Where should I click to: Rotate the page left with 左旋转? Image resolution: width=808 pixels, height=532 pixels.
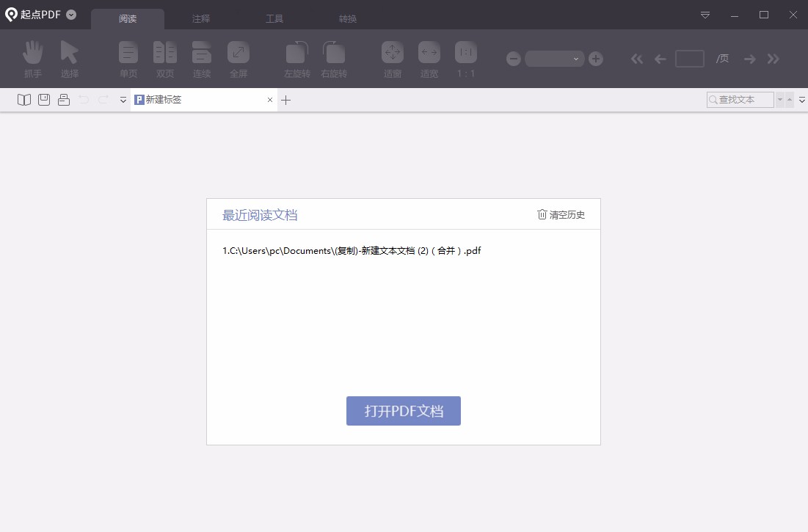296,59
